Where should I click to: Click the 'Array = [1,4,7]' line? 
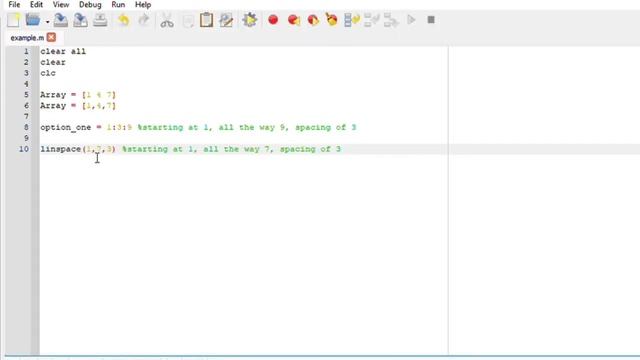click(x=78, y=106)
